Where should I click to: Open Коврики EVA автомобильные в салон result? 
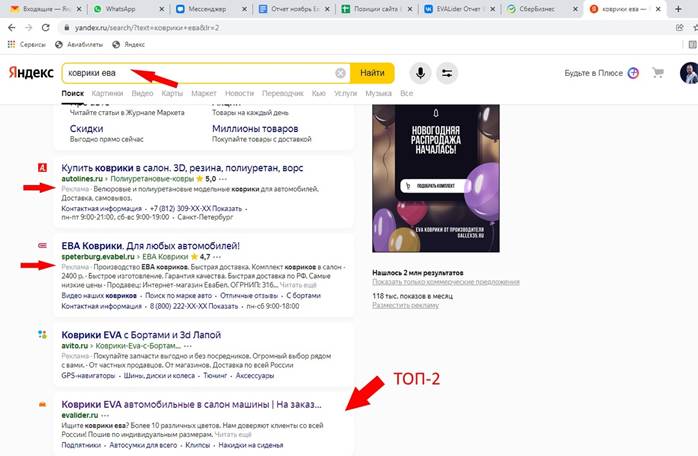(x=191, y=404)
